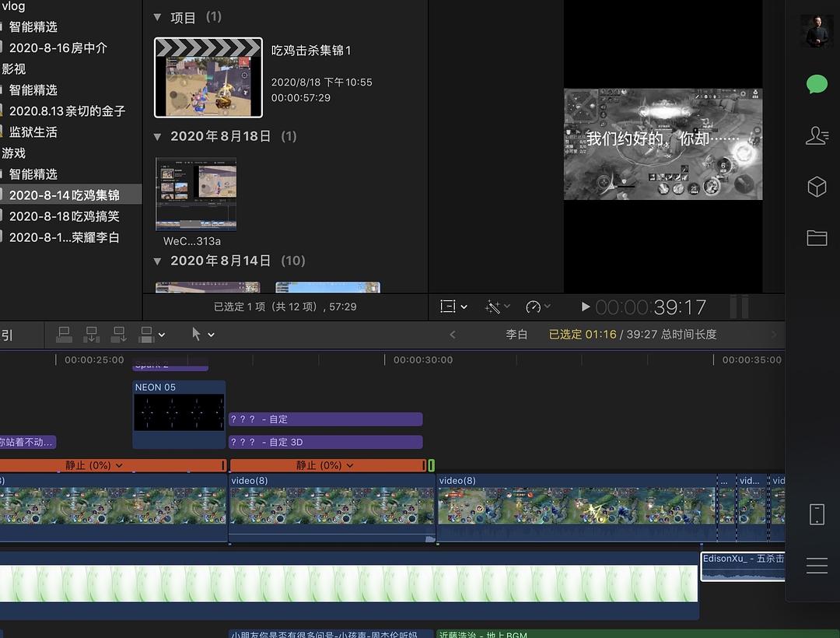Select the WeC...313a clip thumbnail
The image size is (840, 638).
coord(195,194)
